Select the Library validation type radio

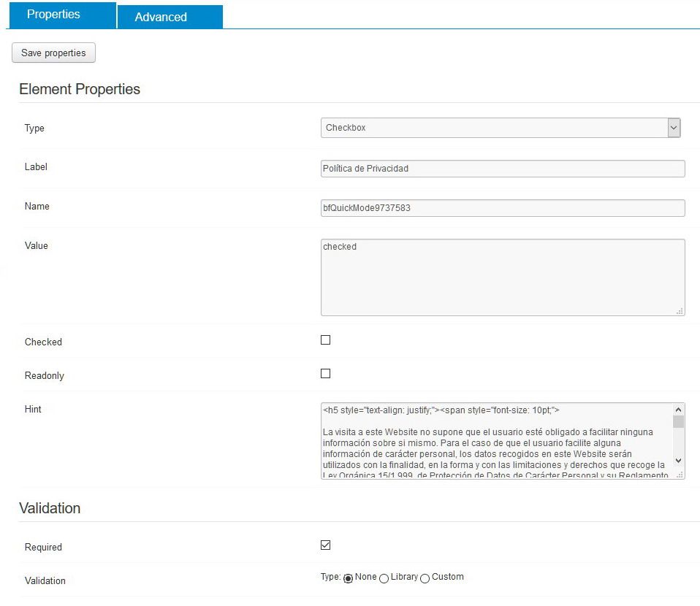point(384,578)
